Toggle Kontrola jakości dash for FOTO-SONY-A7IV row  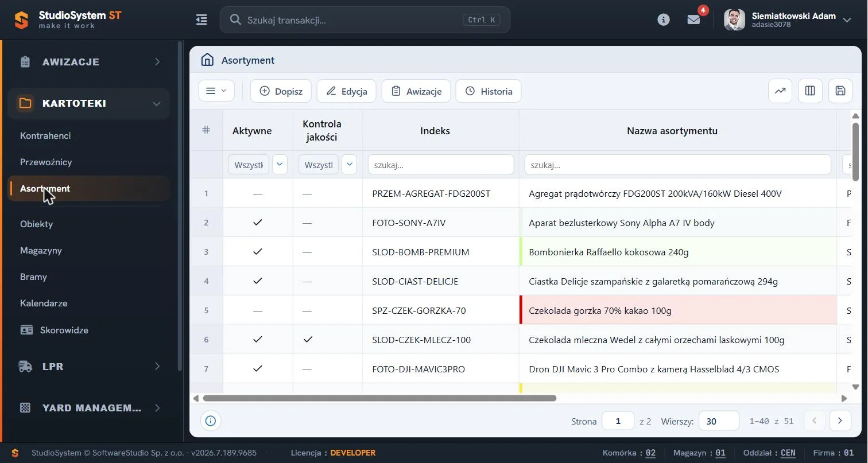click(307, 223)
